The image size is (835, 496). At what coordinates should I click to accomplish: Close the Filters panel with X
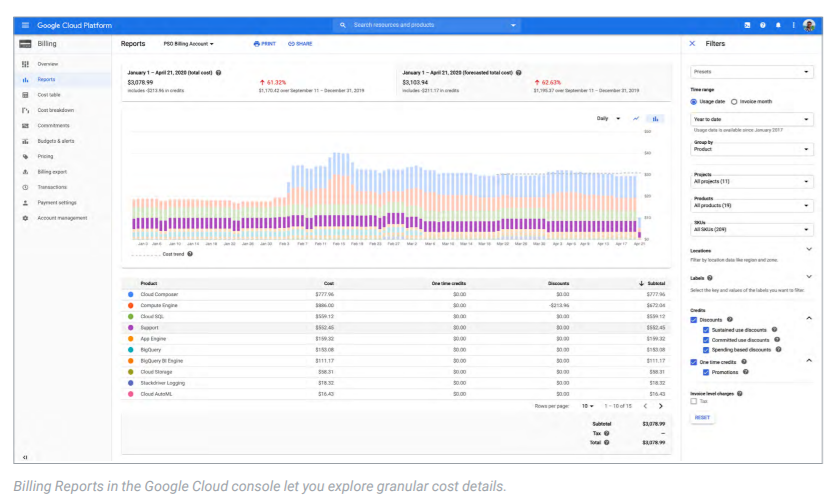pos(692,44)
